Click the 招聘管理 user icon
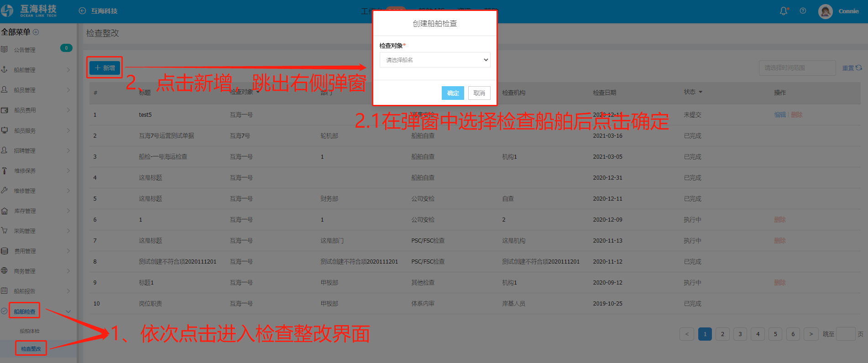Image resolution: width=868 pixels, height=363 pixels. tap(4, 150)
